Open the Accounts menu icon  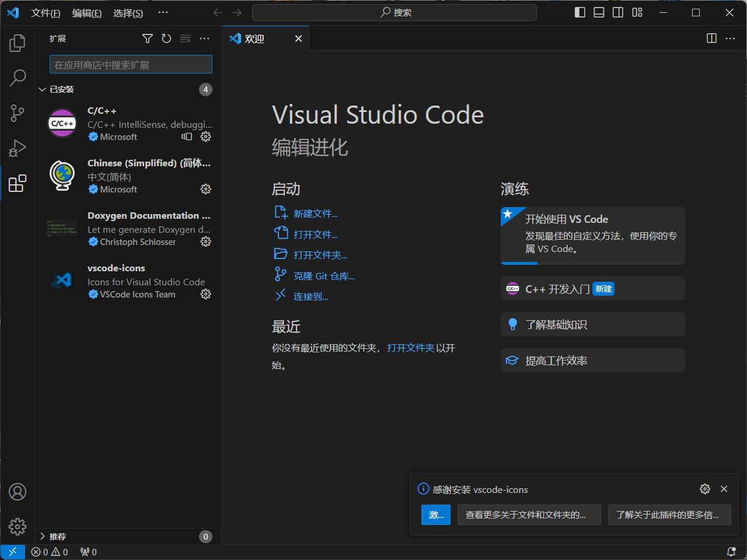(18, 492)
